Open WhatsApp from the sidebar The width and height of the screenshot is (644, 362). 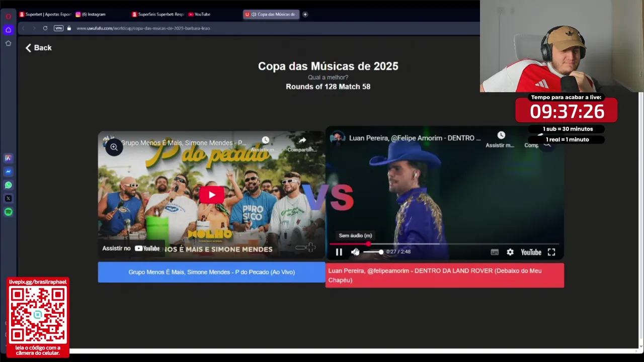click(8, 185)
